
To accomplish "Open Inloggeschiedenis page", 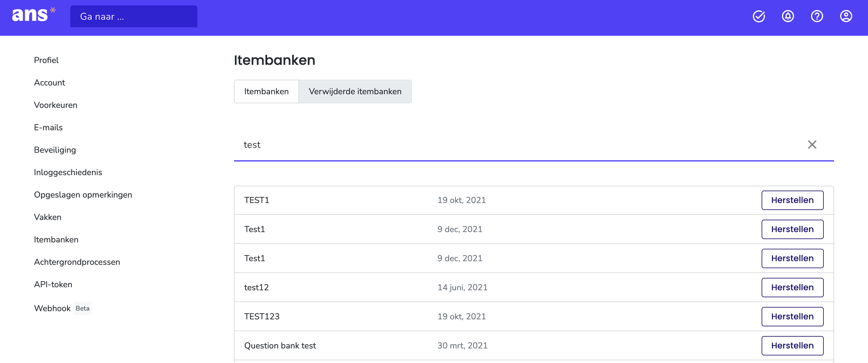I will point(68,172).
